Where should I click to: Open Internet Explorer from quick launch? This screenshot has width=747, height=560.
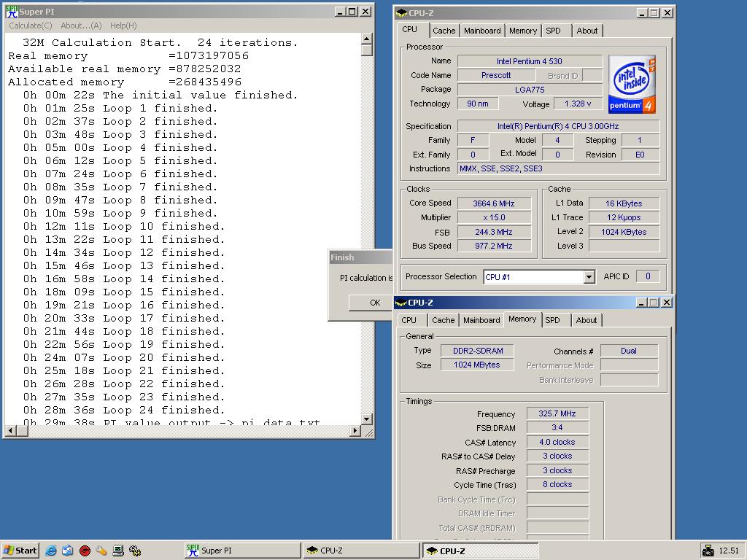(51, 551)
